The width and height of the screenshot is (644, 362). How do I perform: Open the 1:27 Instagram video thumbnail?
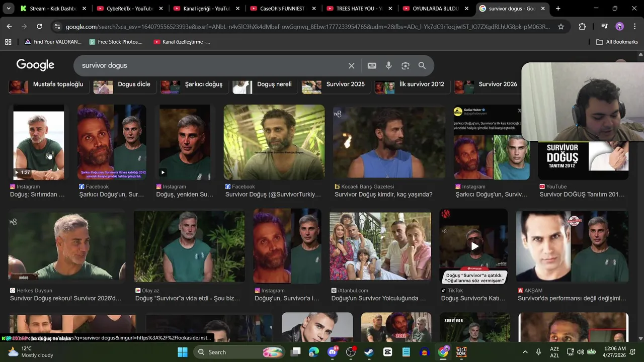pos(39,142)
